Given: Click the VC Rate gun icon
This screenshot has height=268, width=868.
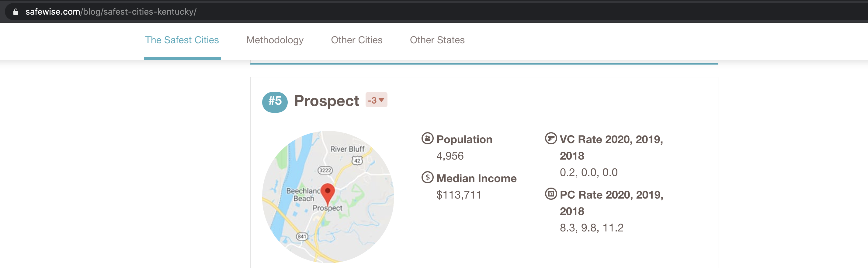Looking at the screenshot, I should 550,138.
